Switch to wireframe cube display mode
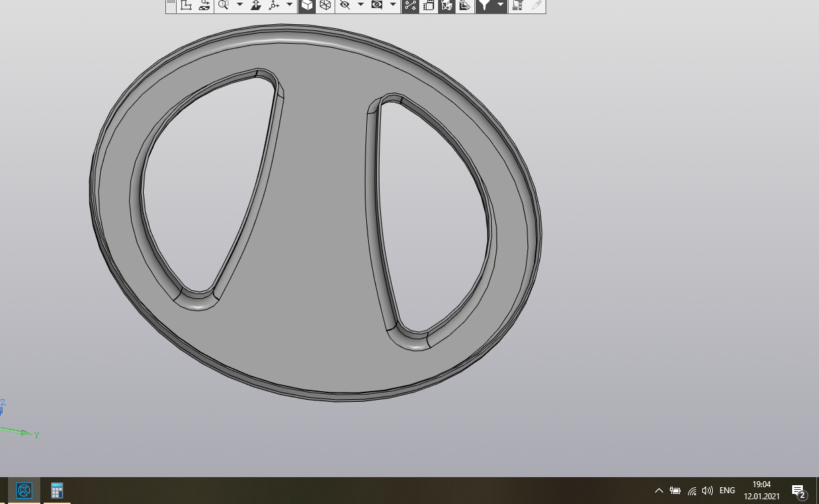The height and width of the screenshot is (504, 819). (325, 5)
